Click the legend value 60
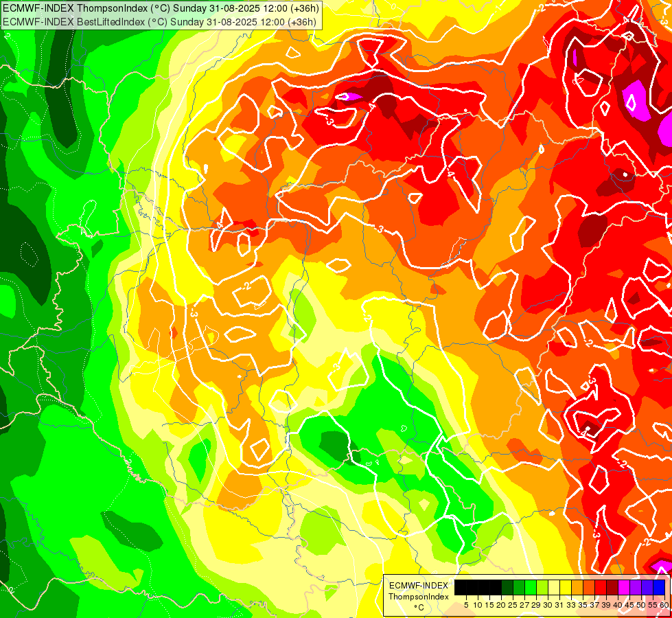 pyautogui.click(x=664, y=605)
